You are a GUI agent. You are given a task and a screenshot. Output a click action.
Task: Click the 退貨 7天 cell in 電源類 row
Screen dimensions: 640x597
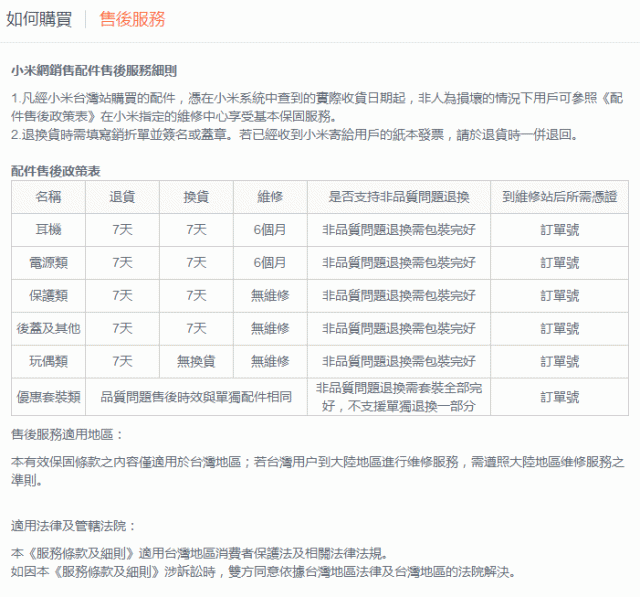(x=122, y=263)
